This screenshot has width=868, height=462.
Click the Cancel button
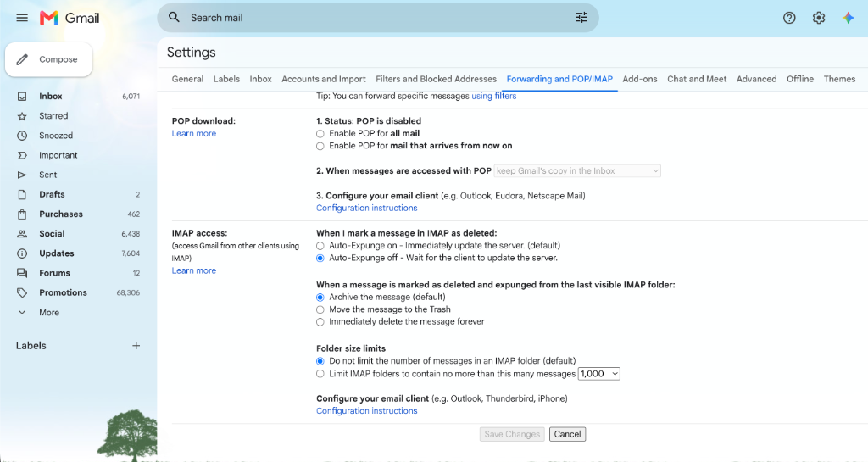pos(567,434)
